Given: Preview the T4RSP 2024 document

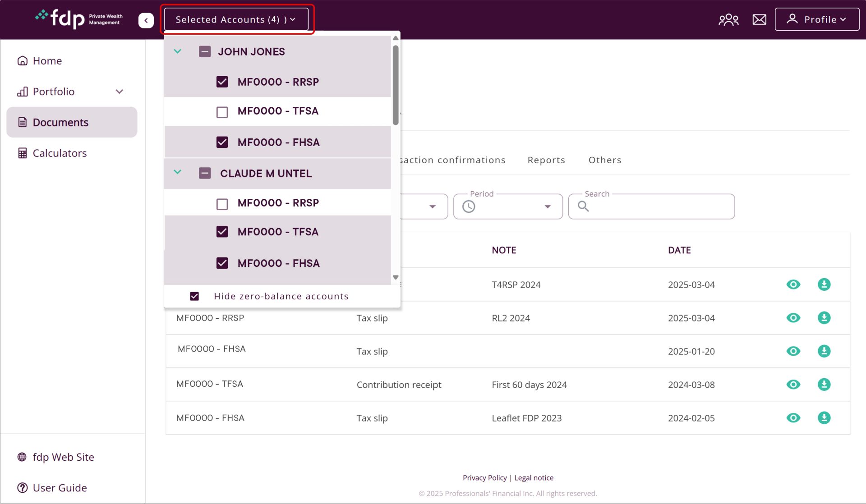Looking at the screenshot, I should (x=793, y=284).
